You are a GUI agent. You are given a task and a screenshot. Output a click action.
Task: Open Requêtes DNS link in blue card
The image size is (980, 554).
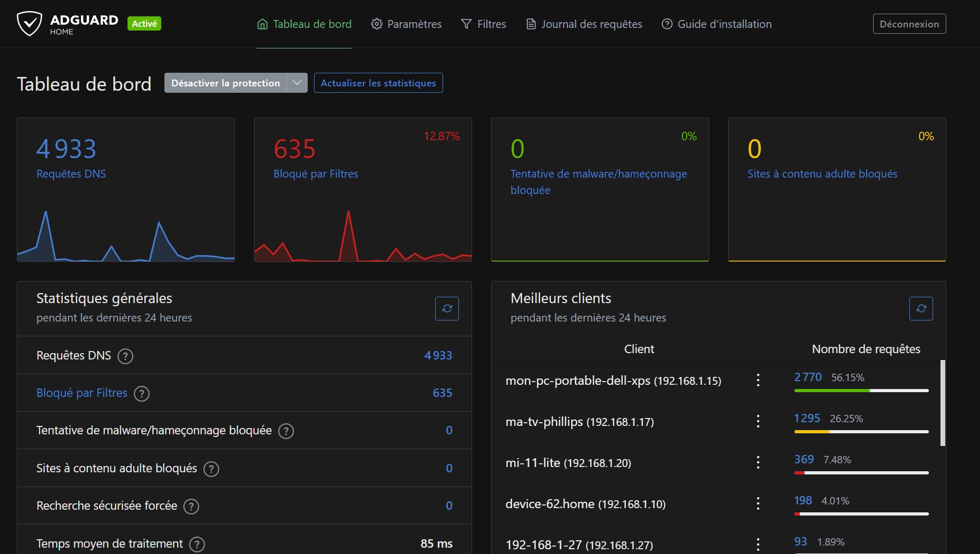[x=71, y=174]
